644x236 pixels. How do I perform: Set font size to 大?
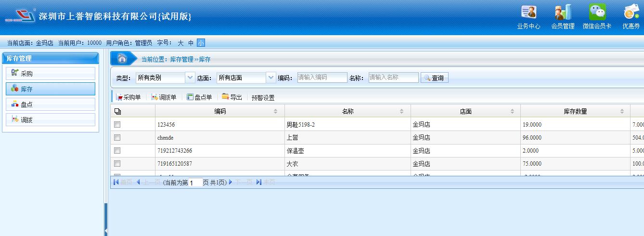[180, 43]
